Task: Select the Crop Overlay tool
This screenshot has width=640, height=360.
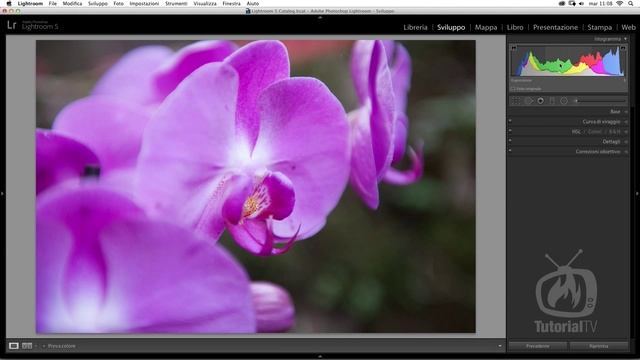Action: (516, 100)
